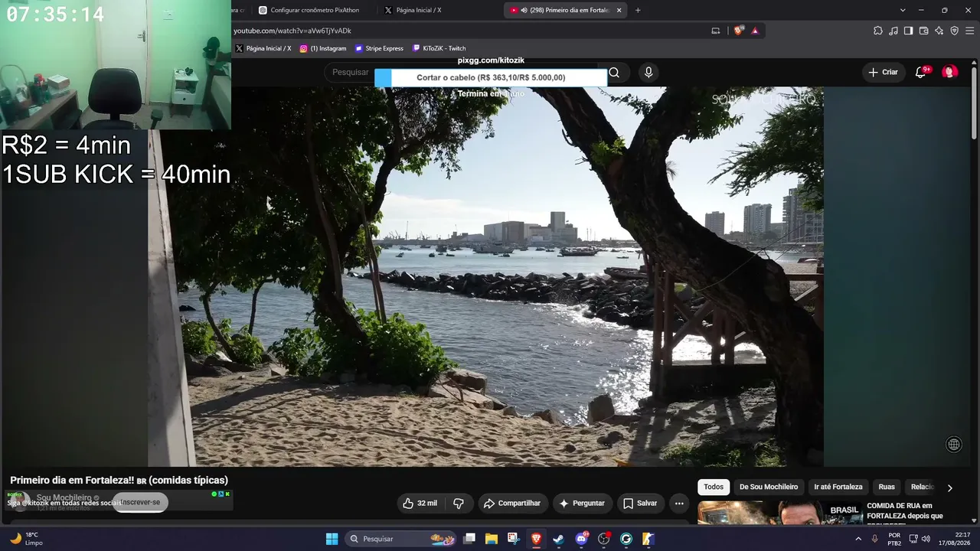980x551 pixels.
Task: Open Counter-Strike from the taskbar
Action: click(x=648, y=539)
